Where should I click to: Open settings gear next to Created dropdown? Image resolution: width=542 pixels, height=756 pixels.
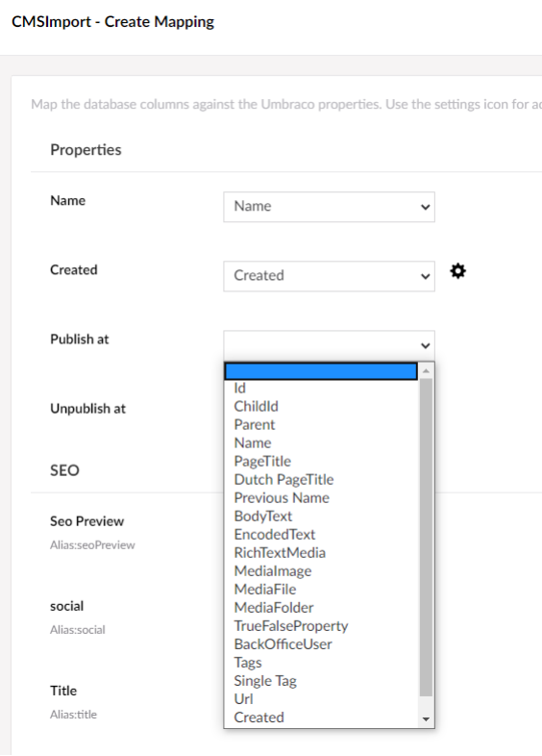click(457, 271)
